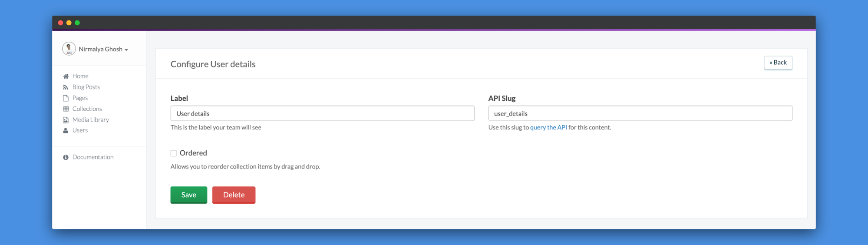Image resolution: width=868 pixels, height=245 pixels.
Task: Click the Home house icon in sidebar
Action: tap(66, 76)
